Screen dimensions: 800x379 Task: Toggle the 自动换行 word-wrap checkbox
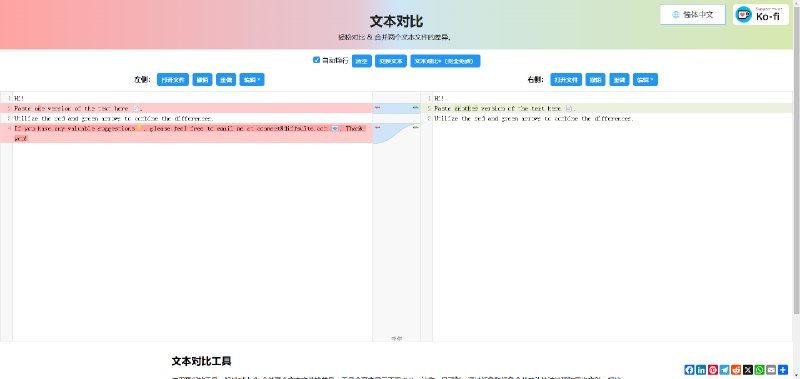pos(316,60)
